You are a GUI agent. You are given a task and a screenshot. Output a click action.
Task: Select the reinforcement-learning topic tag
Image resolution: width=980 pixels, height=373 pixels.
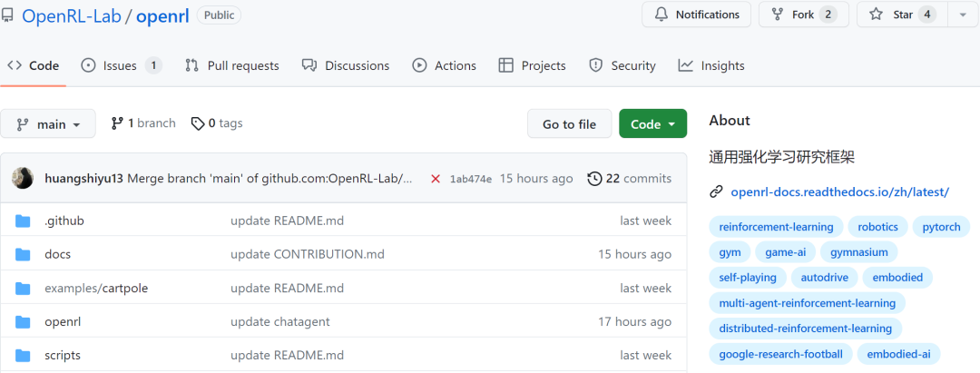(776, 227)
